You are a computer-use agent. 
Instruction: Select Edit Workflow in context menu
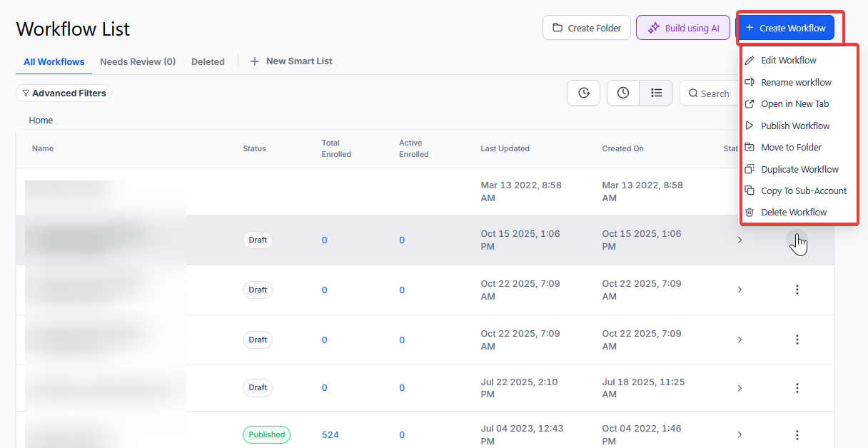coord(788,61)
